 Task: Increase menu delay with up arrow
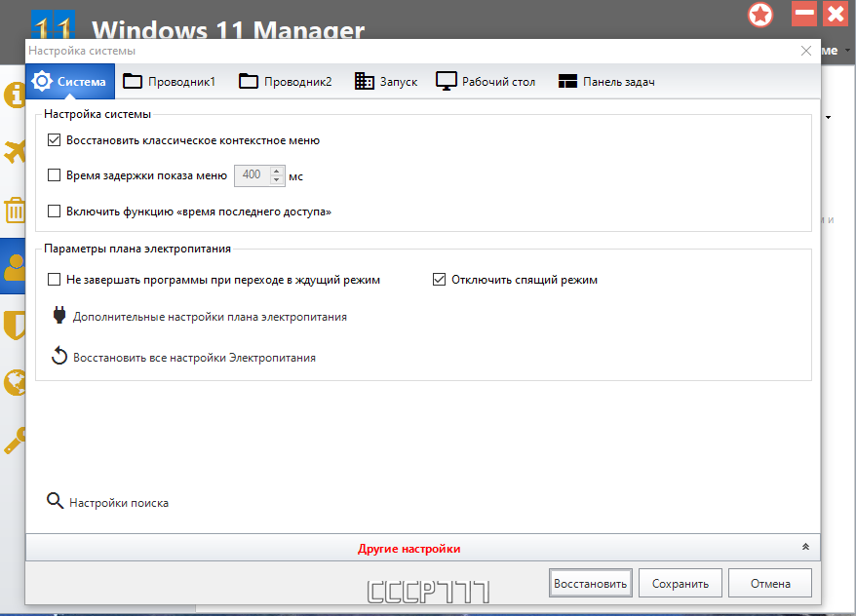[276, 171]
